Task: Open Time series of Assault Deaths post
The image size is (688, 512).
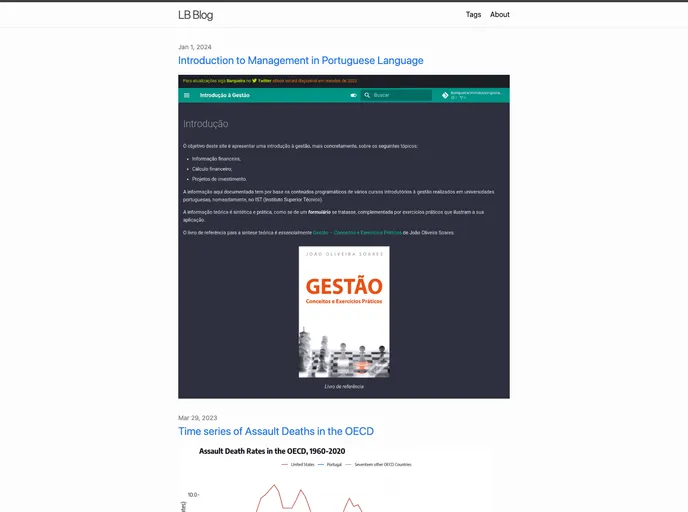Action: 276,431
